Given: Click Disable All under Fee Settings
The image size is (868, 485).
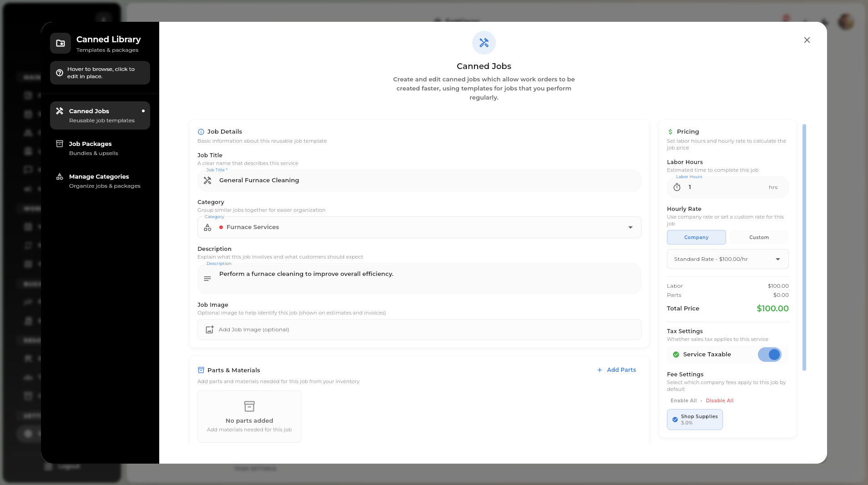Looking at the screenshot, I should 720,400.
